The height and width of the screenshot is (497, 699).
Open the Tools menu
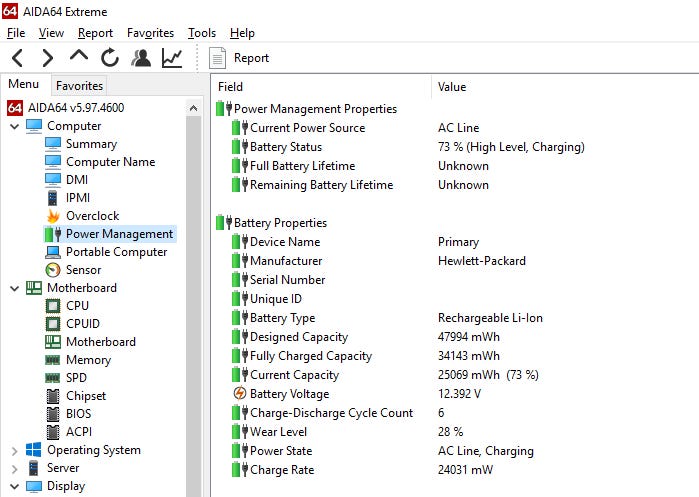201,33
